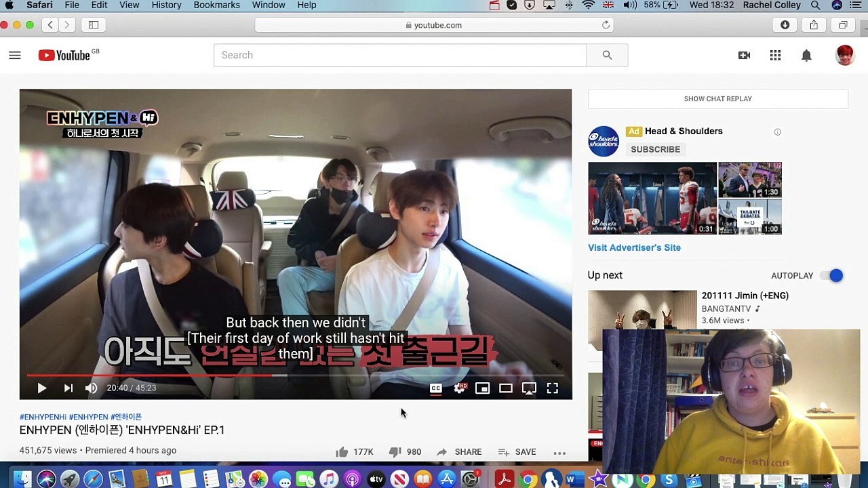Open the File menu
This screenshot has height=488, width=868.
coord(72,5)
